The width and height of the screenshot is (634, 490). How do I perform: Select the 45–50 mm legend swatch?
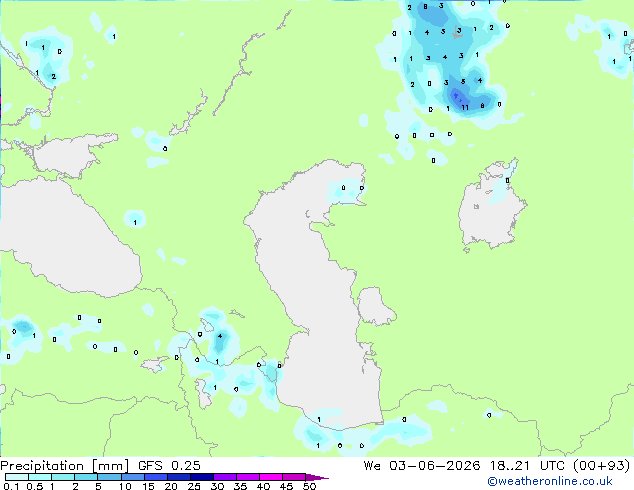(x=294, y=477)
